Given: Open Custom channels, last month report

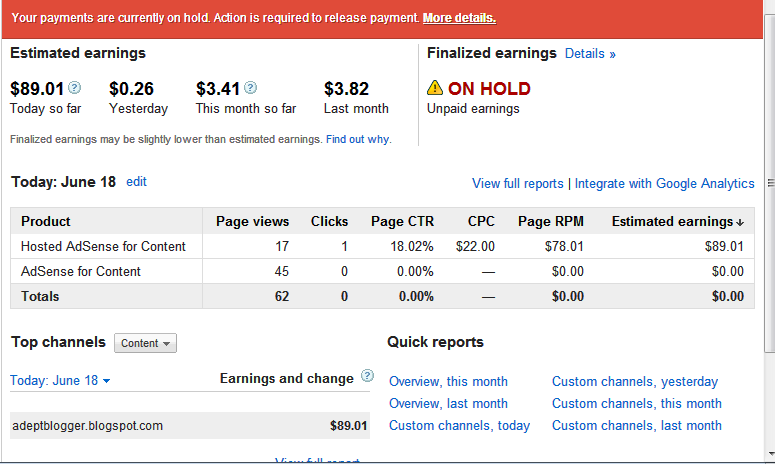Looking at the screenshot, I should pyautogui.click(x=636, y=426).
